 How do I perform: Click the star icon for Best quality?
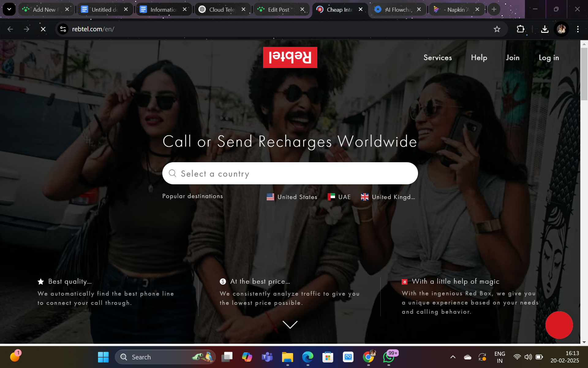coord(41,281)
